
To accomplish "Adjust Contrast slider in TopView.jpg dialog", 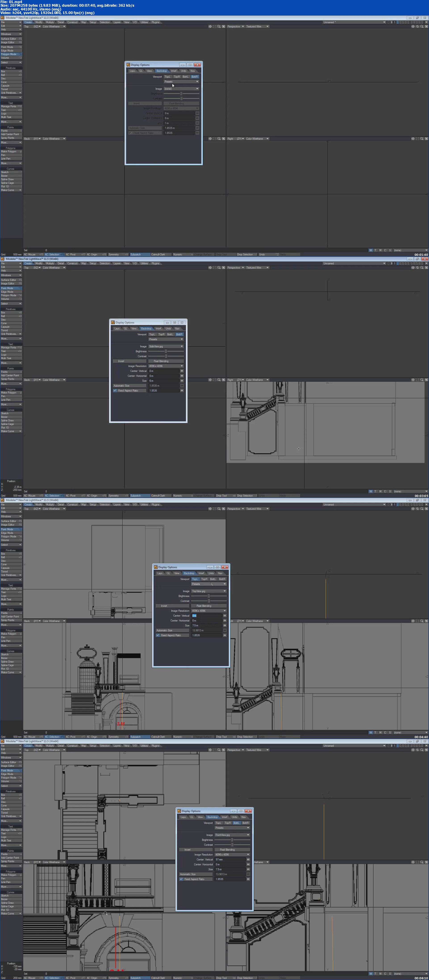I will tap(209, 601).
